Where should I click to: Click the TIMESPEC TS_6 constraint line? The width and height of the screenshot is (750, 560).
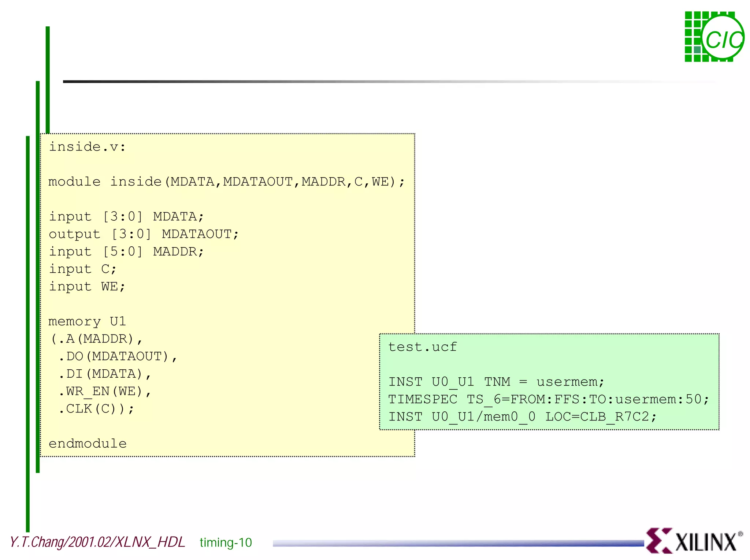click(x=549, y=399)
